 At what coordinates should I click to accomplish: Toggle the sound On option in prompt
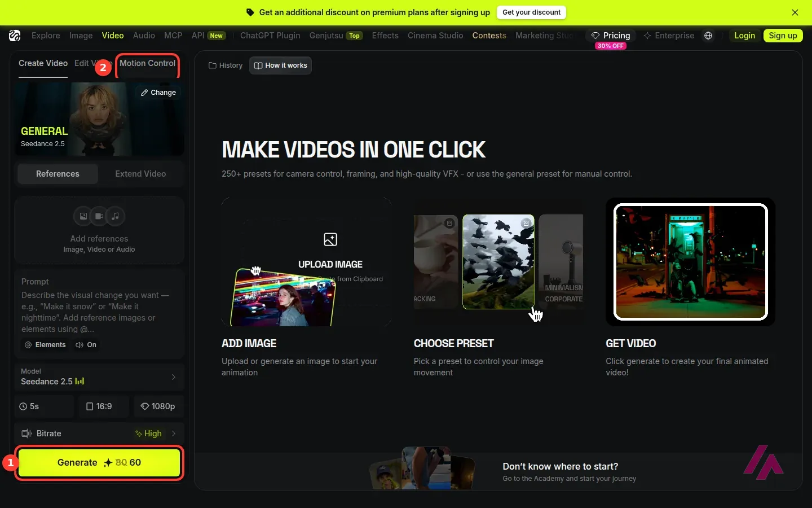[86, 345]
